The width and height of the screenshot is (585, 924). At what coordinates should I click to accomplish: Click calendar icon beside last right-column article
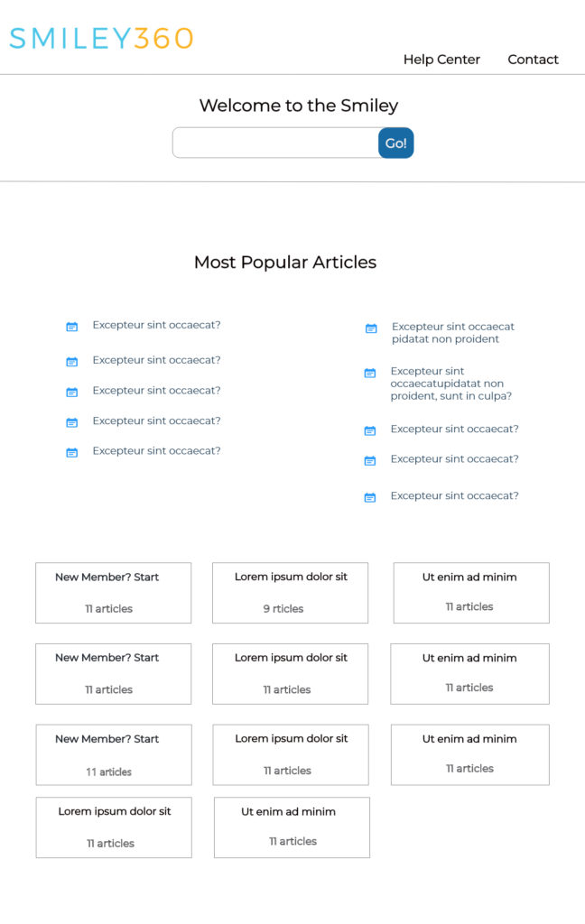[x=370, y=498]
